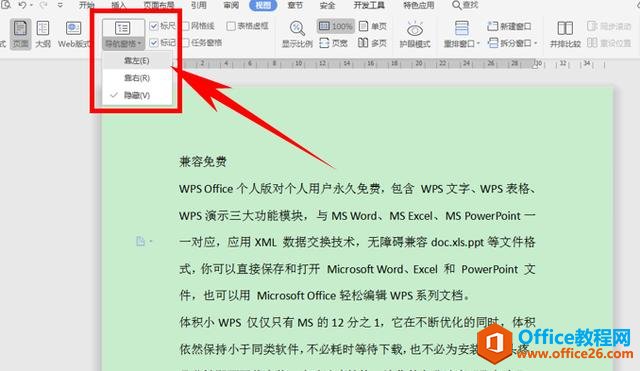Click the line ending '轻松编辑 WPS 系列文档。'
This screenshot has height=371, width=640.
tap(325, 295)
